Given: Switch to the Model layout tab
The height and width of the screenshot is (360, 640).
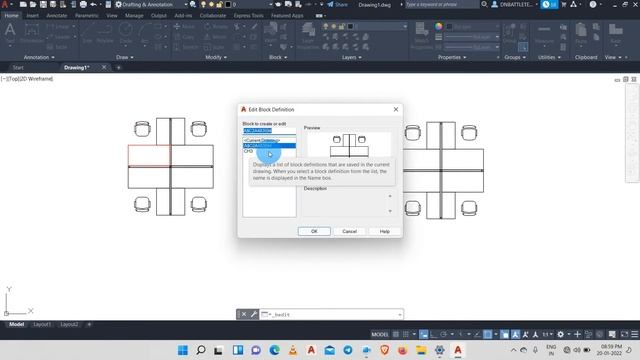Looking at the screenshot, I should point(17,324).
